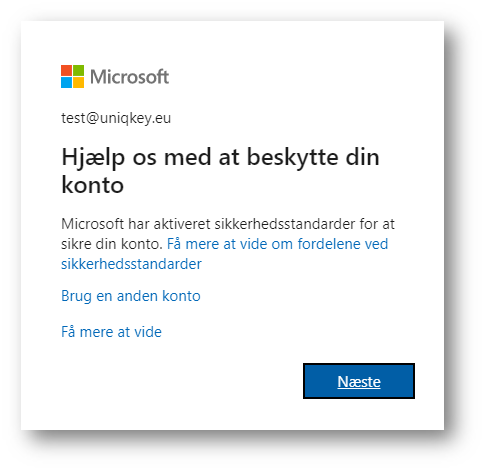Choose 'Brug en anden konto' link
Viewport: 486px width, 472px height.
pos(131,296)
